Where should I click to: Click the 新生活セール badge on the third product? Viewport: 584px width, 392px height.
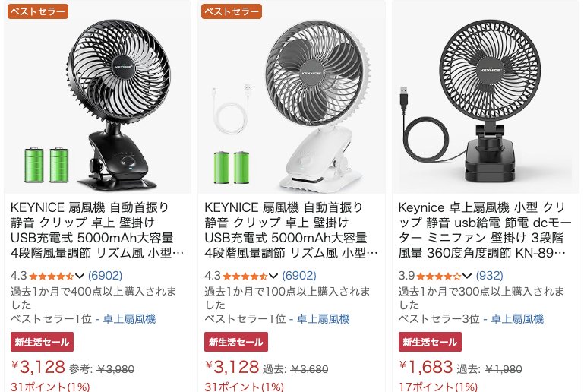pyautogui.click(x=430, y=342)
